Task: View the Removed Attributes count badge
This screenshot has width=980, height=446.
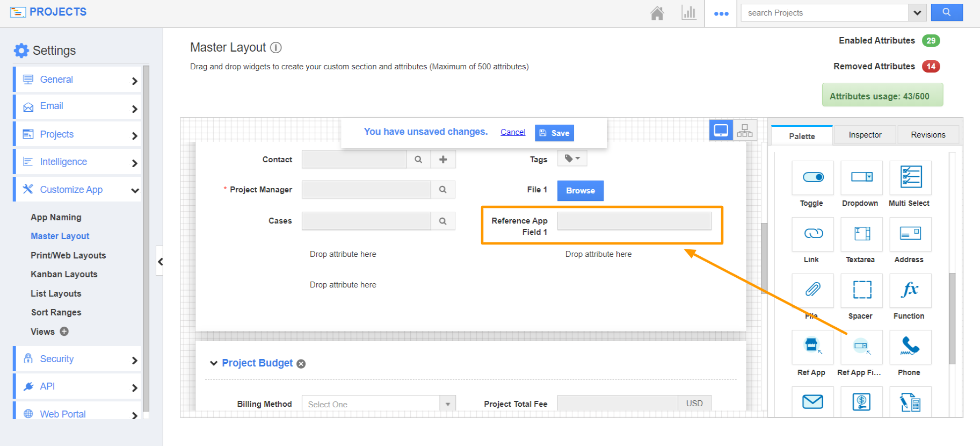Action: [931, 66]
